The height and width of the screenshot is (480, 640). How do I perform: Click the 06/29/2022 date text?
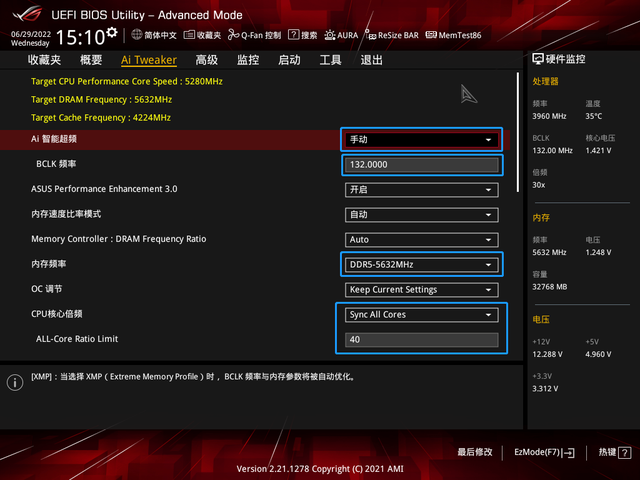(x=31, y=34)
